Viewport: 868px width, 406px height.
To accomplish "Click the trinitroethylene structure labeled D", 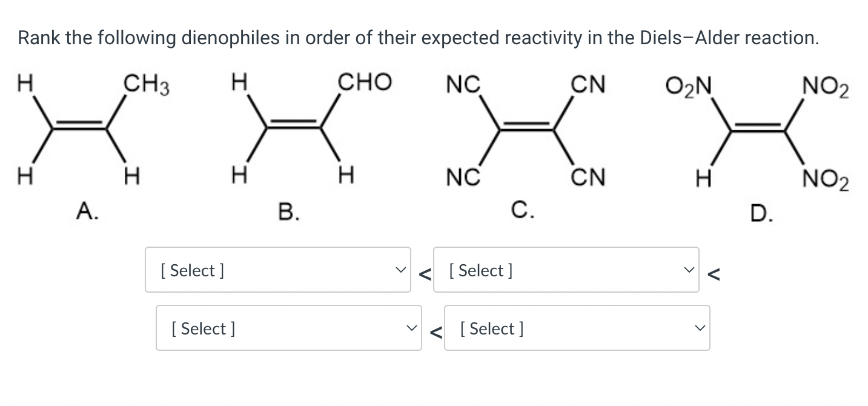I will [757, 130].
